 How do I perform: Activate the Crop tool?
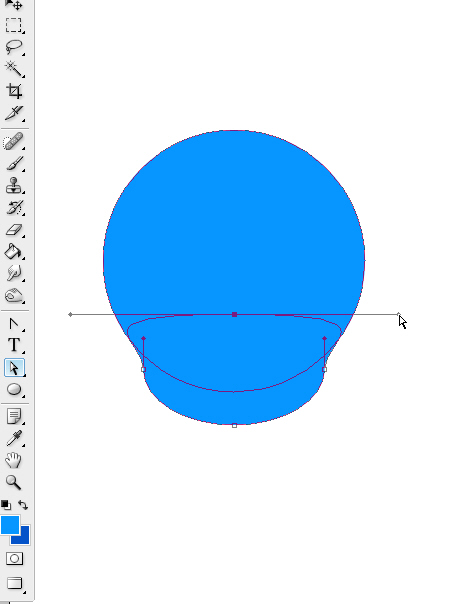(x=14, y=91)
